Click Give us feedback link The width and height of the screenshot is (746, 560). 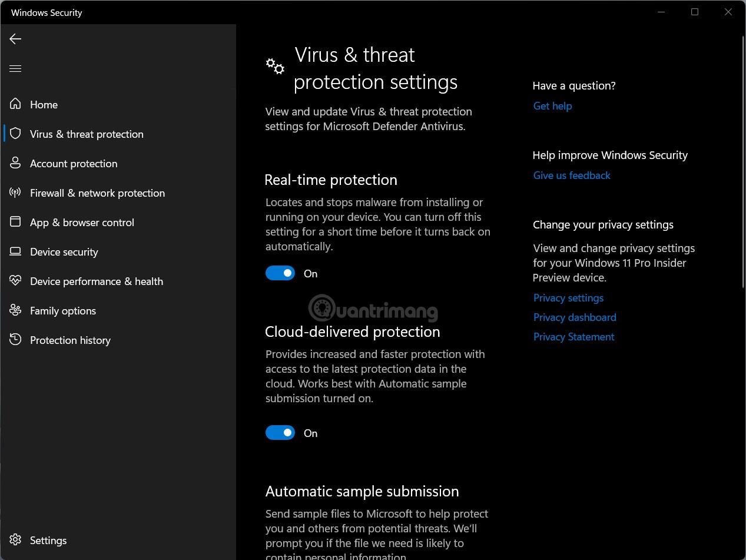click(x=572, y=175)
